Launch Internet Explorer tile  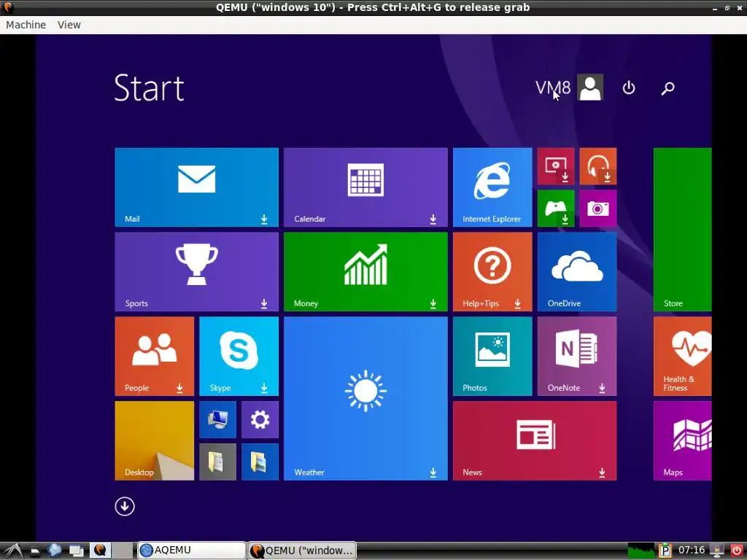pos(492,187)
